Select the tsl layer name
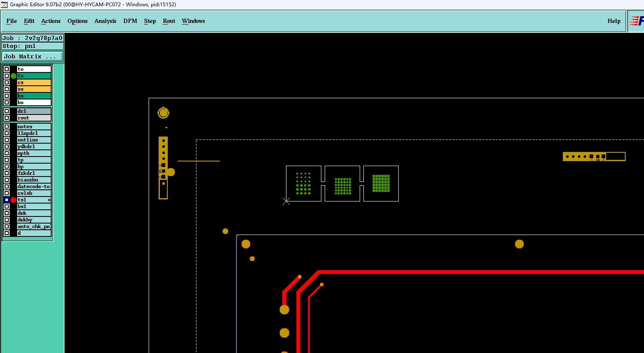The image size is (644, 353). tap(34, 200)
